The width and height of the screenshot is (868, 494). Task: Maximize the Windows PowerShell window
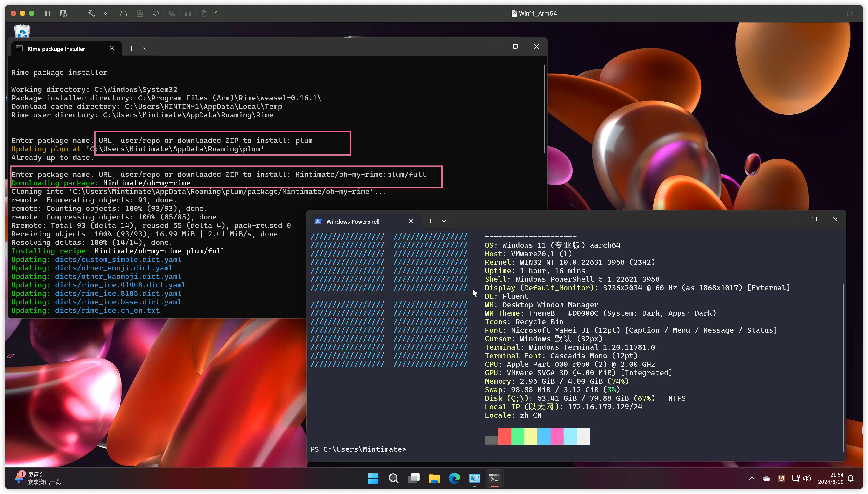coord(814,219)
